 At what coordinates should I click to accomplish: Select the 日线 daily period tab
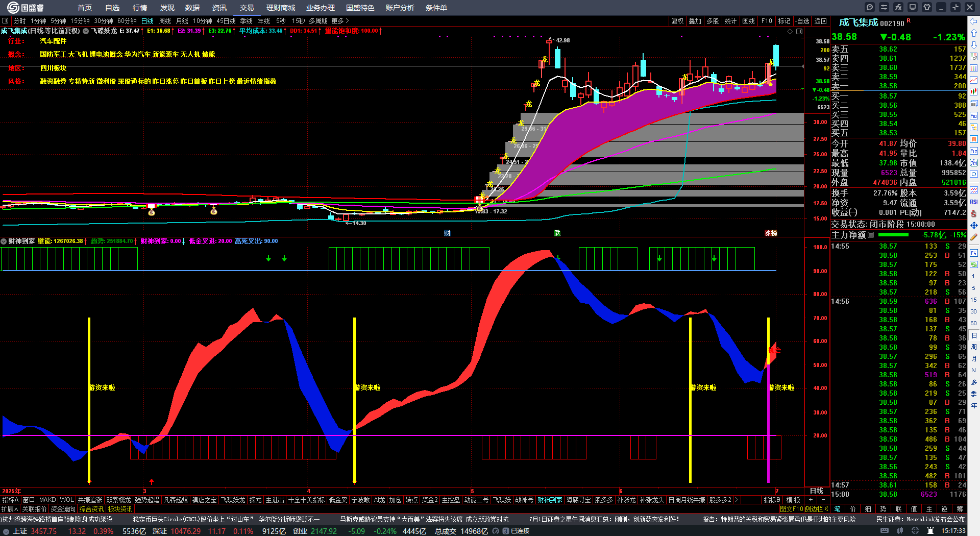pos(148,21)
